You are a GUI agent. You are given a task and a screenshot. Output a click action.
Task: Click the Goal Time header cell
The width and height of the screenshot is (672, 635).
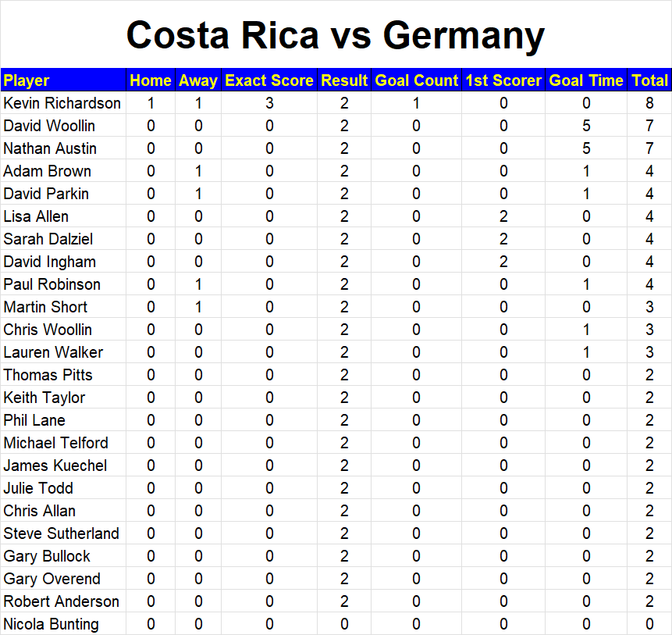pos(586,80)
